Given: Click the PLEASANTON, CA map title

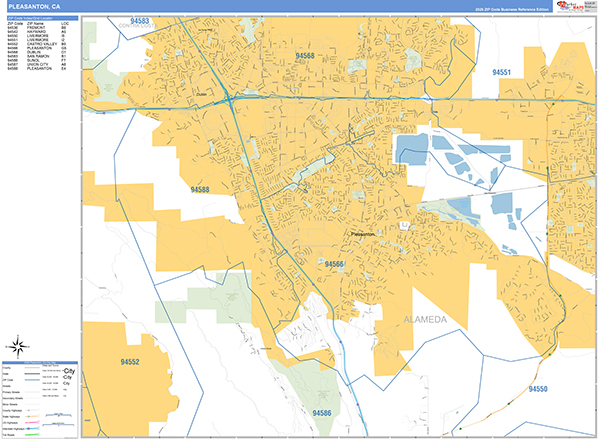Looking at the screenshot, I should pos(34,7).
